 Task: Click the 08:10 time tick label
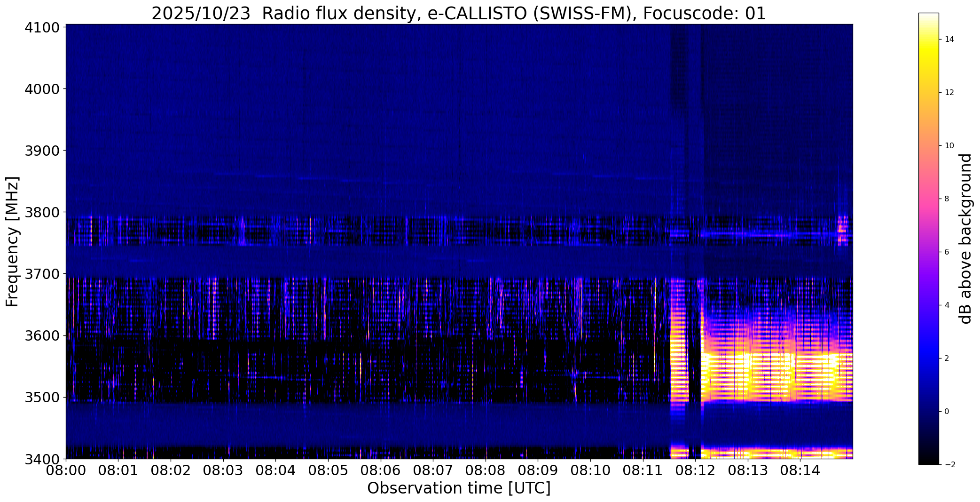pos(590,470)
